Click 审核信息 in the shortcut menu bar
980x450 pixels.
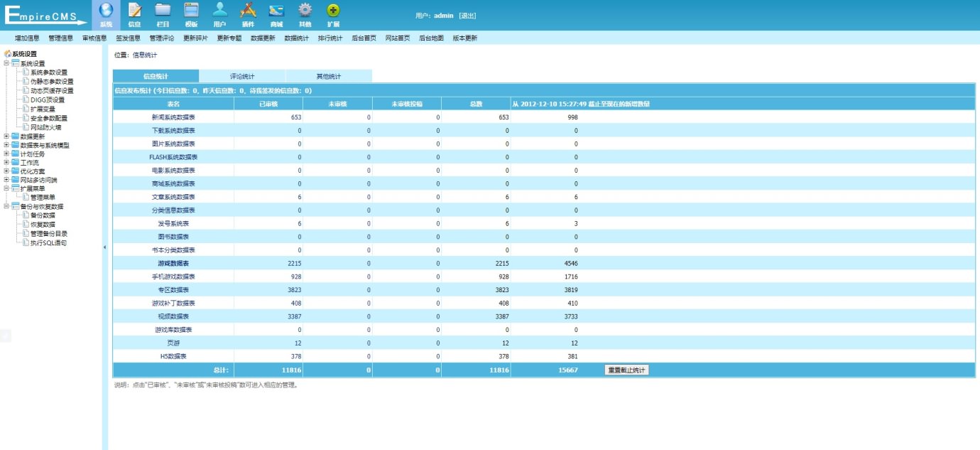94,38
